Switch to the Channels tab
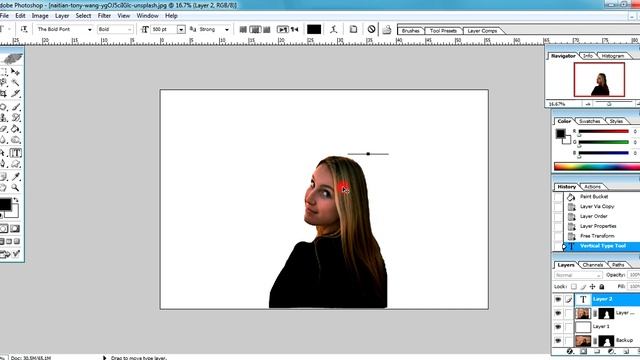640x360 pixels. [593, 265]
